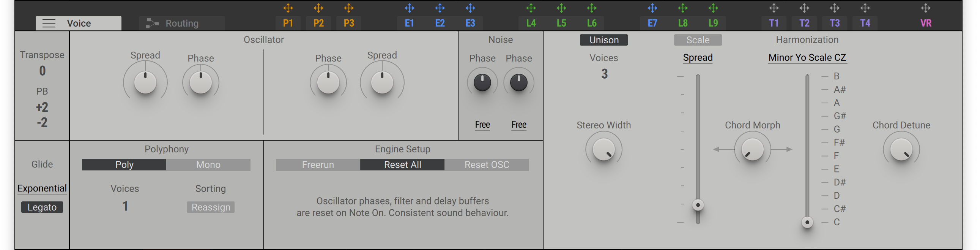This screenshot has width=980, height=250.
Task: Click the Routing signal-flow icon
Action: click(x=152, y=23)
